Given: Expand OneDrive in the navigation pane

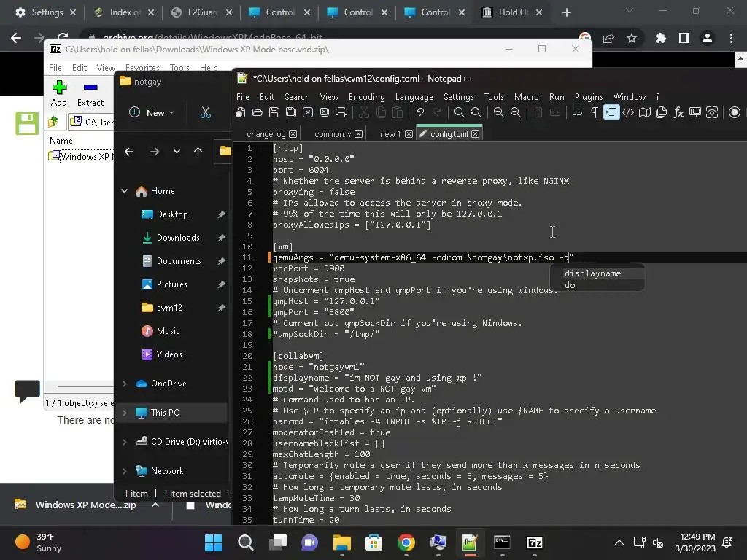Looking at the screenshot, I should click(124, 384).
